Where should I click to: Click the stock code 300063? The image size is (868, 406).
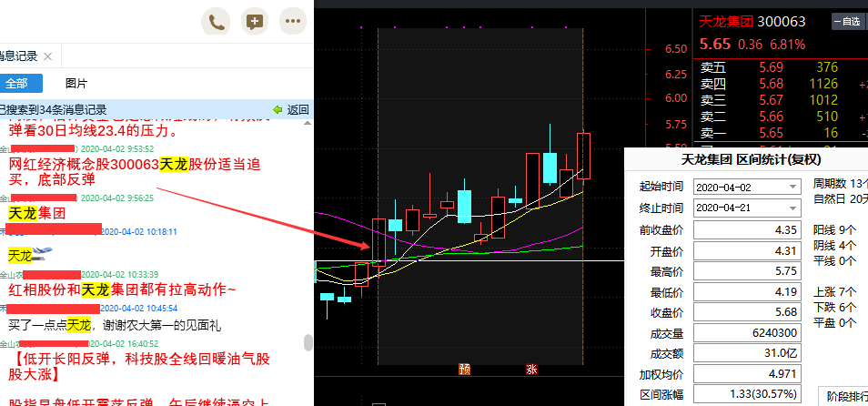[781, 22]
